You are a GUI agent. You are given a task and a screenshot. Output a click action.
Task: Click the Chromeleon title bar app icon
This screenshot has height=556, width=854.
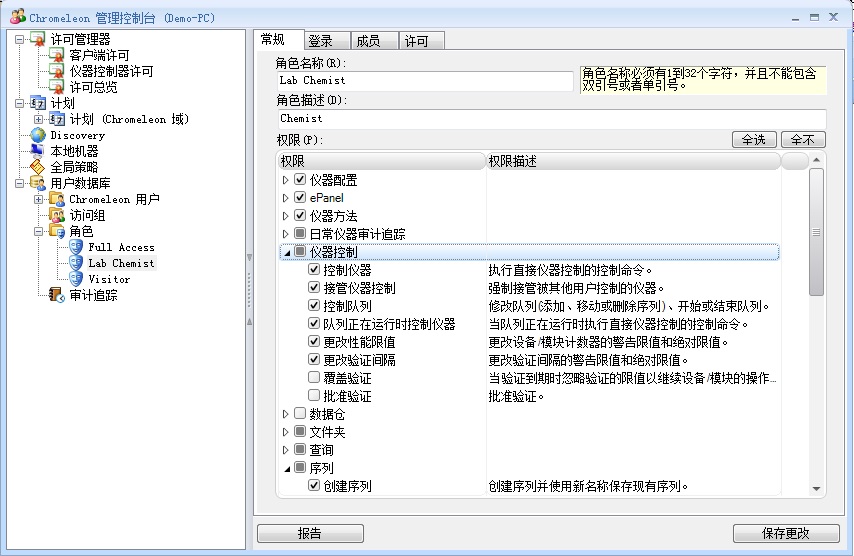[x=17, y=17]
